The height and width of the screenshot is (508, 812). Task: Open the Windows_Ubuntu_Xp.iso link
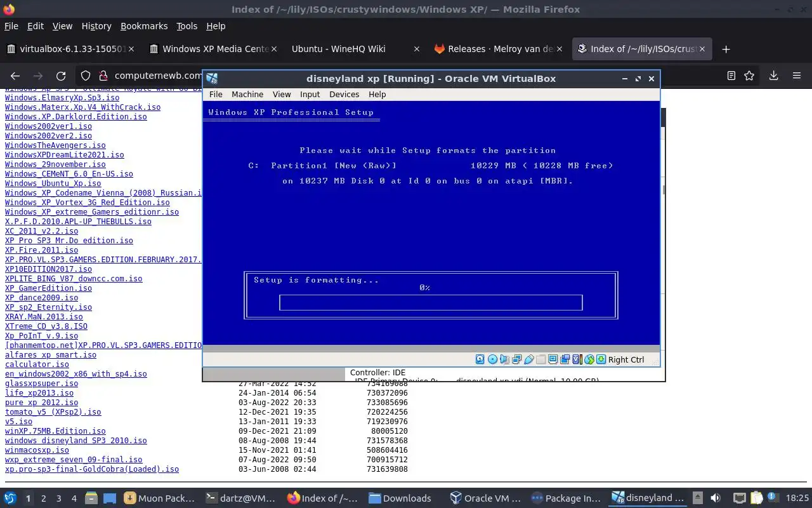tap(53, 184)
